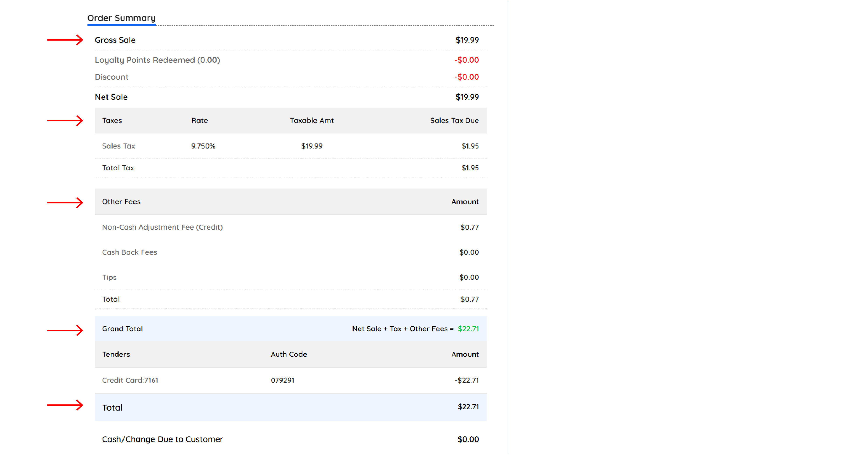
Task: Select Loyalty Points Redeemed (0.00) text
Action: click(x=157, y=60)
